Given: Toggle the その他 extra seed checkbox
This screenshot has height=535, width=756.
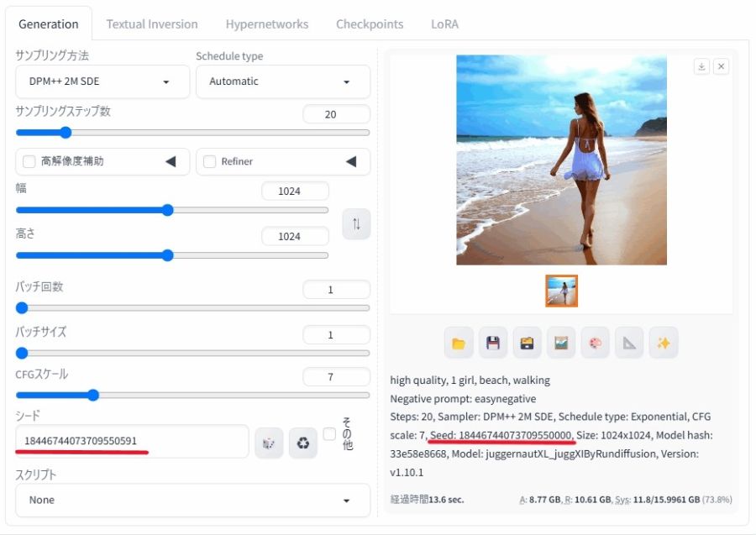Looking at the screenshot, I should 329,433.
